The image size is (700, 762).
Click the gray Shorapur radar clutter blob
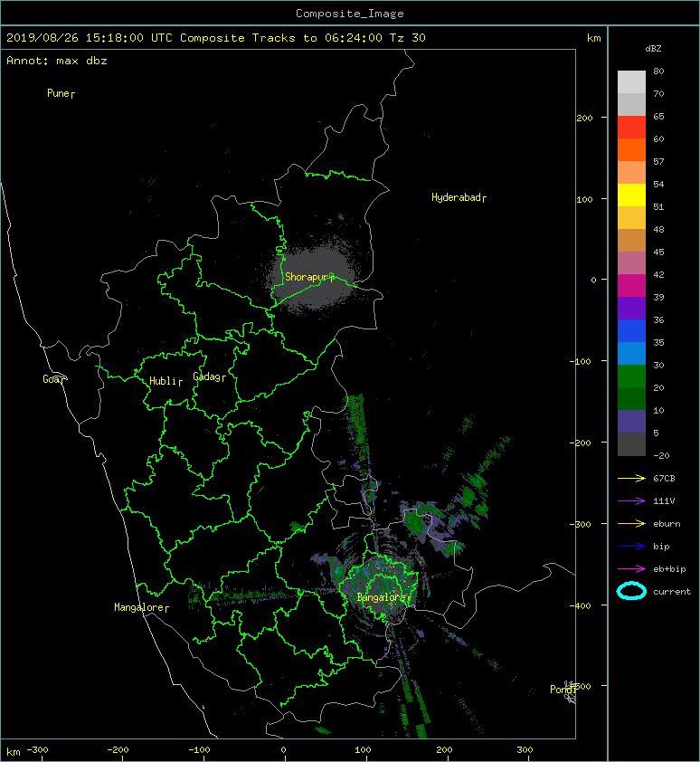click(x=315, y=276)
